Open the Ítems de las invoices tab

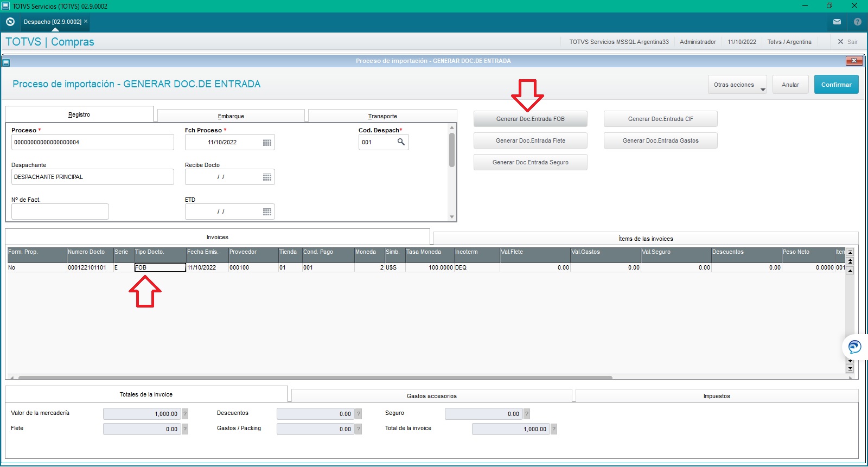[646, 239]
